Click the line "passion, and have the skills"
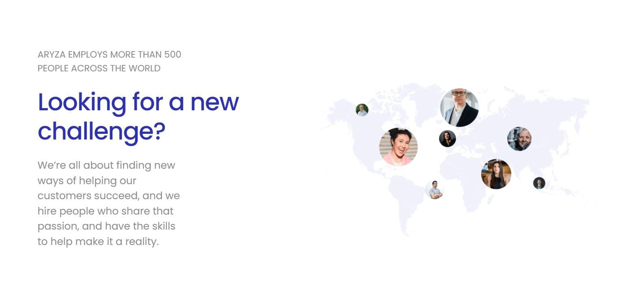 (107, 226)
